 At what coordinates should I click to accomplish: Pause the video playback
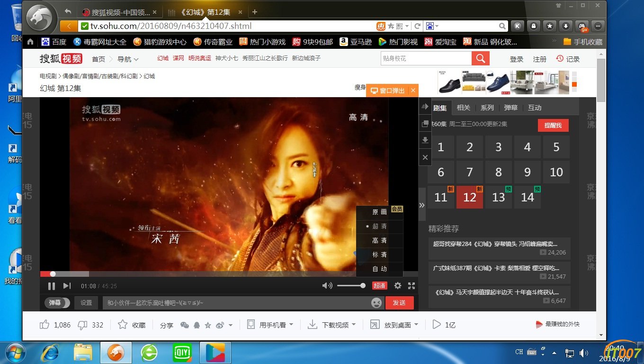pos(52,286)
